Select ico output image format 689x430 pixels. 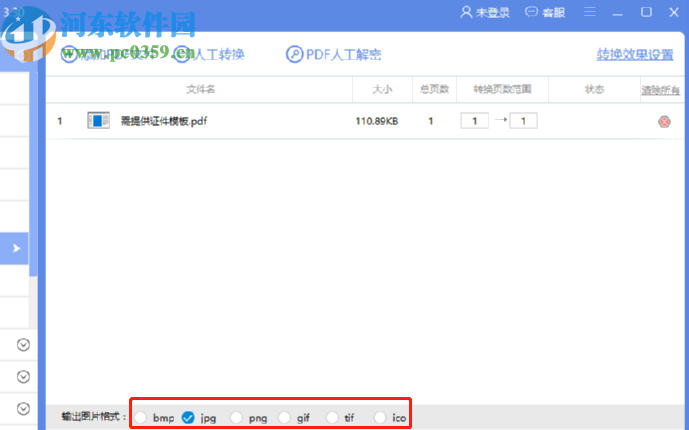[380, 417]
